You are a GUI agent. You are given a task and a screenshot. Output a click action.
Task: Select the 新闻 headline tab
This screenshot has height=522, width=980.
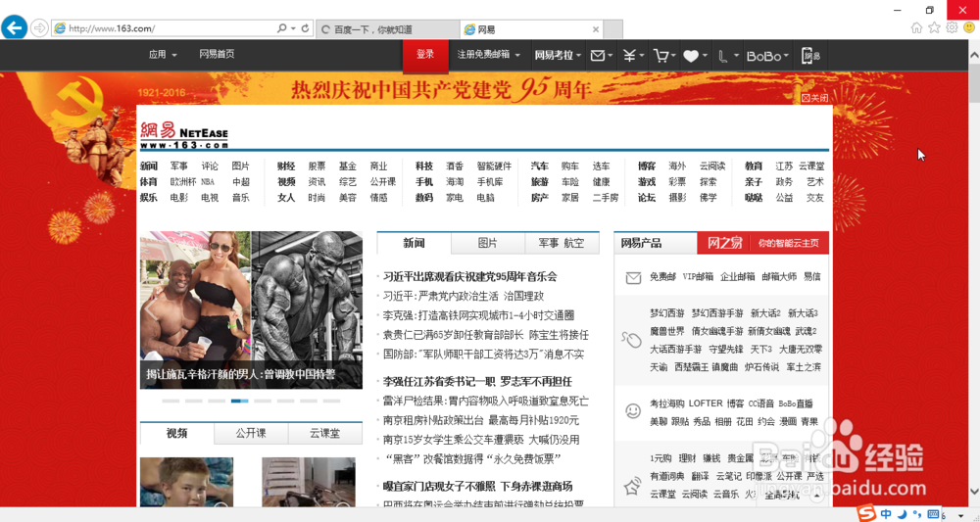[x=414, y=243]
